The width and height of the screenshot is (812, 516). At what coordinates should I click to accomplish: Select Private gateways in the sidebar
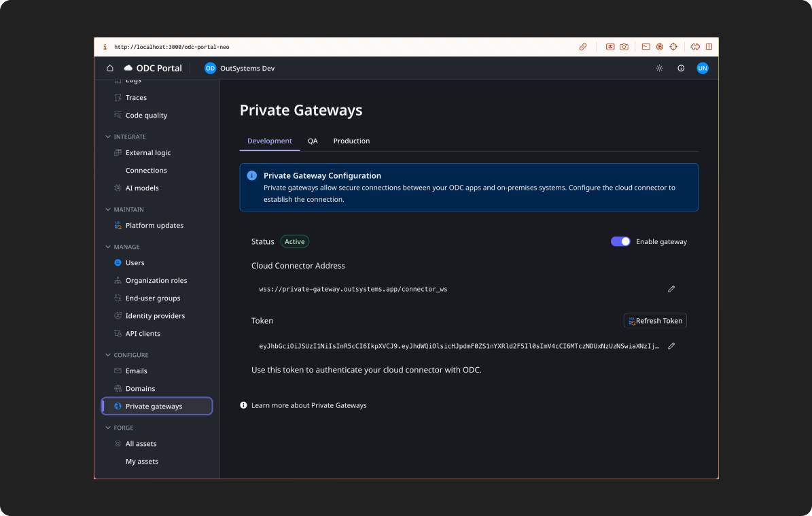tap(157, 406)
